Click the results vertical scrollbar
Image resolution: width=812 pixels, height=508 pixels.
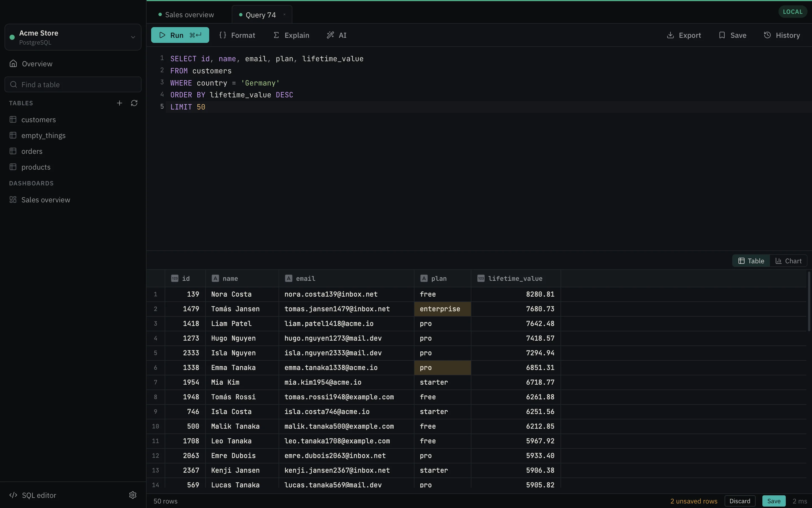pos(809,301)
